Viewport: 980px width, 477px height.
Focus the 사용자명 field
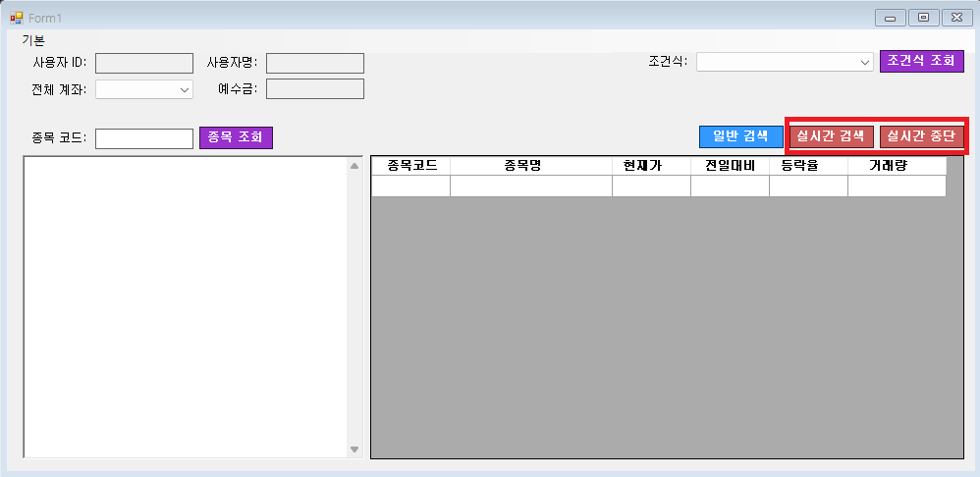pyautogui.click(x=315, y=63)
